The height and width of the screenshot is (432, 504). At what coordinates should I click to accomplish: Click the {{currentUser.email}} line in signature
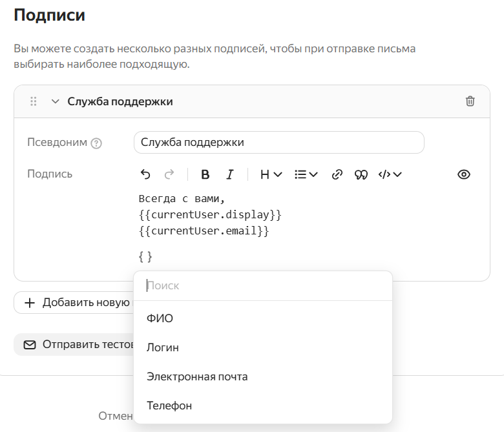coord(204,231)
